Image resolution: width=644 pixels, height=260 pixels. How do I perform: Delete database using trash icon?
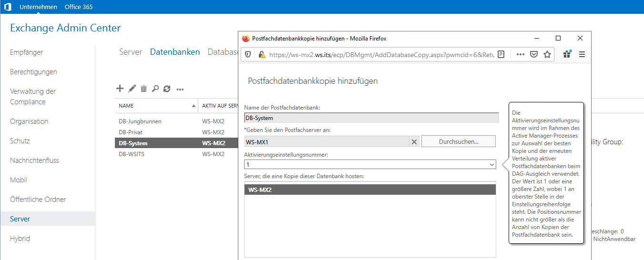(x=143, y=89)
